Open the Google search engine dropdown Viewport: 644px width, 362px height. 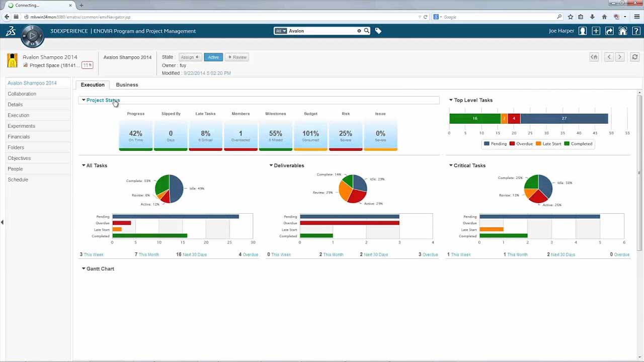coord(437,17)
